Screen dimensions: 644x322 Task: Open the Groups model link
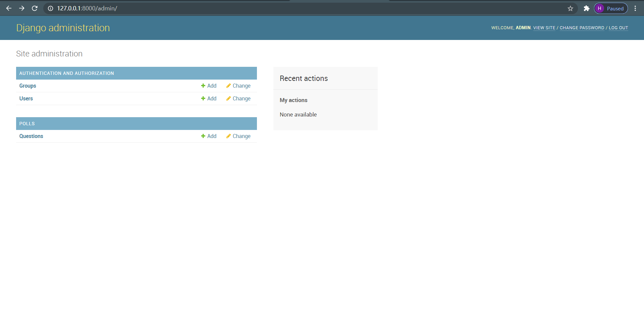point(28,86)
